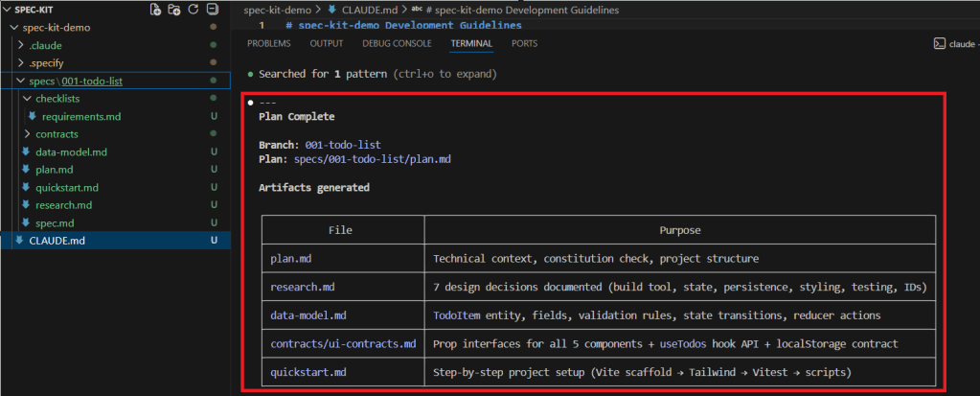This screenshot has width=980, height=396.
Task: Expand the .claude folder
Action: click(21, 45)
